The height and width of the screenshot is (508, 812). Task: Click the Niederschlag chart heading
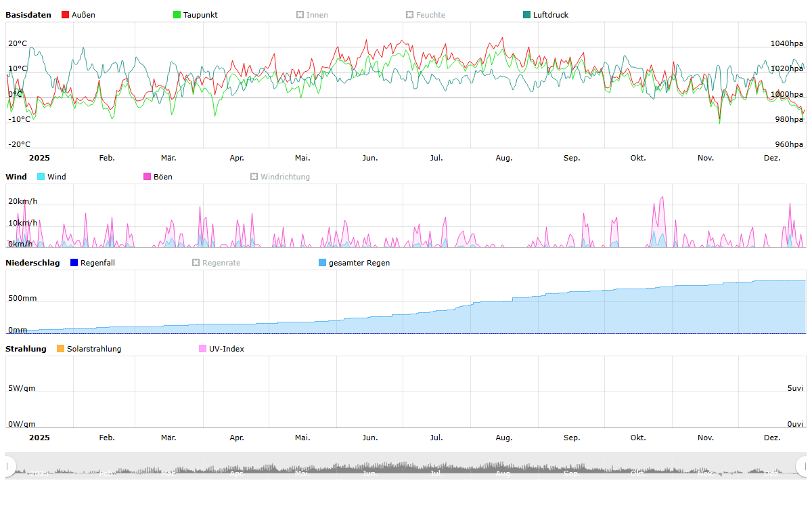(32, 263)
